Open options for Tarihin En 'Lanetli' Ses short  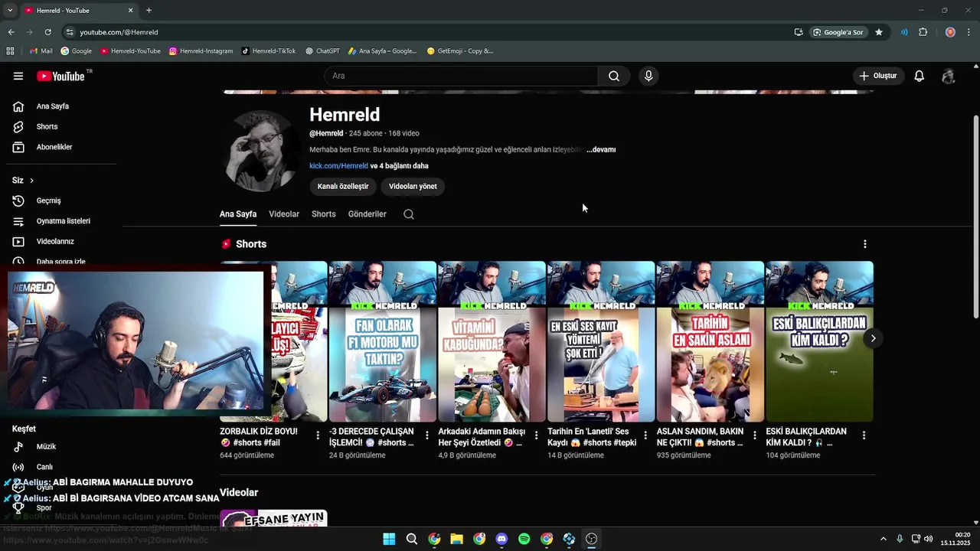coord(645,435)
